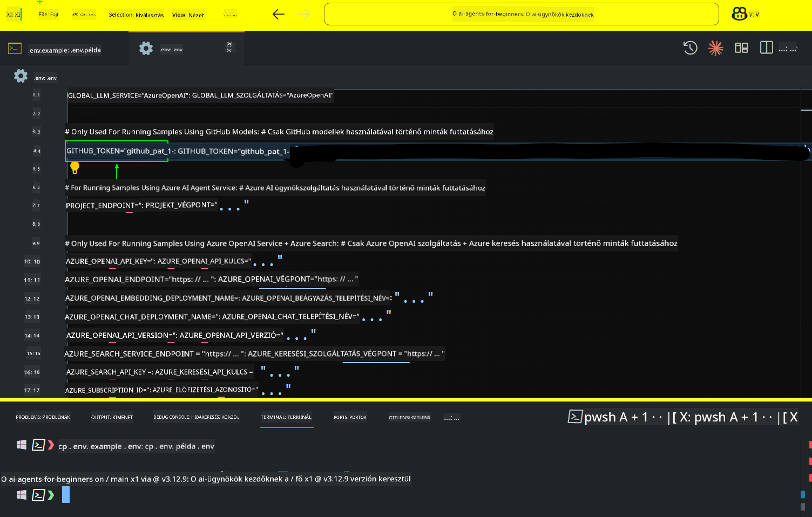Click the VS Code logo in title bar
The height and width of the screenshot is (517, 812).
13,15
